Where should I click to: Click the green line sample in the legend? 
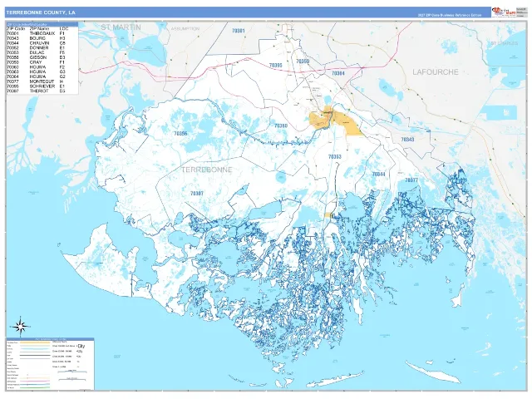pos(35,387)
